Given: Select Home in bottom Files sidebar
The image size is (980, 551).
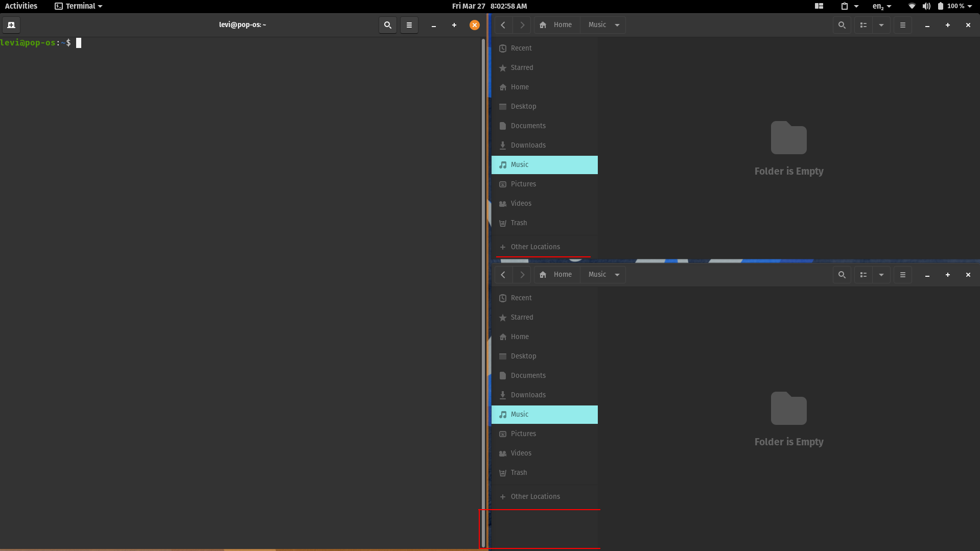Looking at the screenshot, I should point(545,337).
